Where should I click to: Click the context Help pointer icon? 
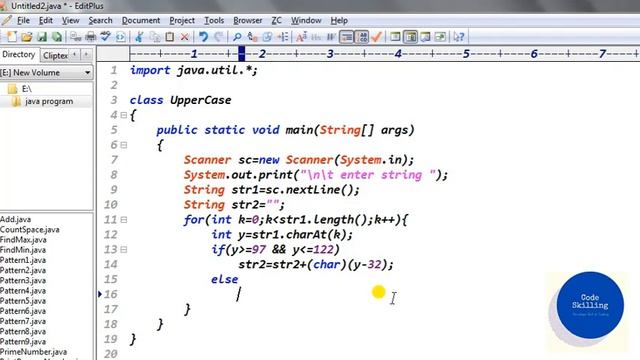coord(459,37)
